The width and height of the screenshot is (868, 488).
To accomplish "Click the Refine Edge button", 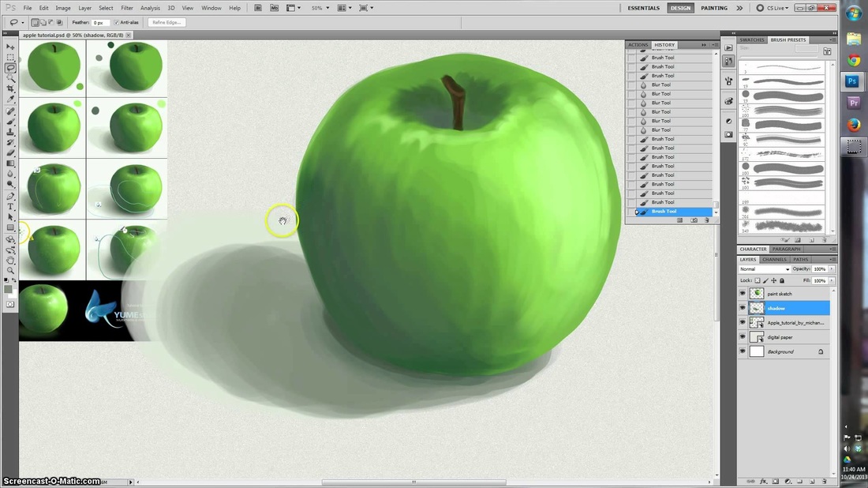I will pos(167,22).
